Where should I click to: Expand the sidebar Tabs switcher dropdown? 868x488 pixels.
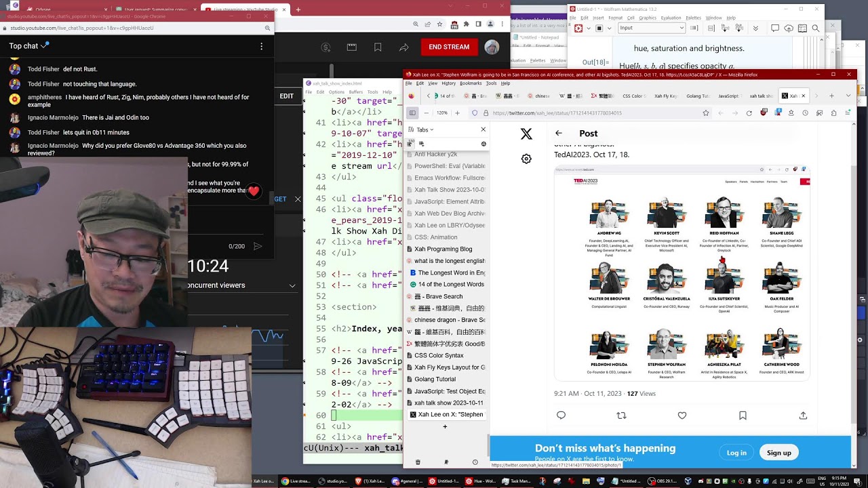pos(420,129)
